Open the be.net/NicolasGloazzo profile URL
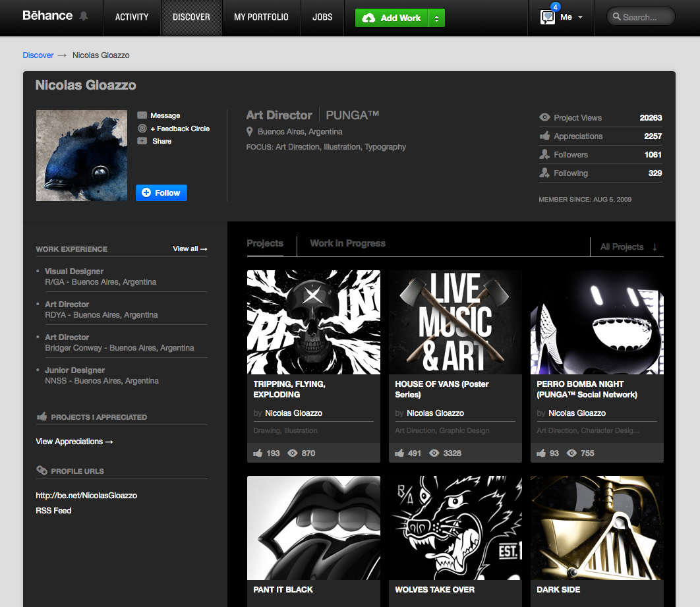This screenshot has height=607, width=700. click(86, 496)
